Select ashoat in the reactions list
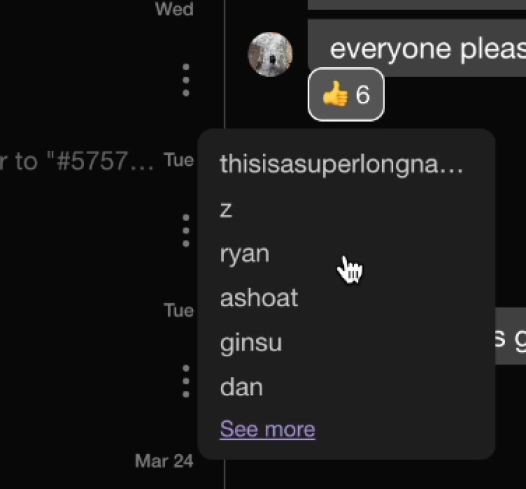The width and height of the screenshot is (526, 489). click(259, 298)
